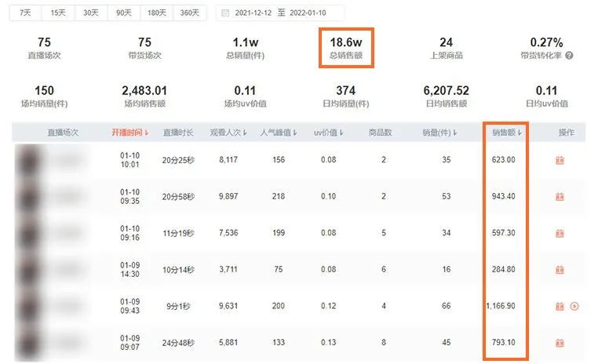This screenshot has width=598, height=364.
Task: Sort the table by 观看人次
Action: click(228, 133)
